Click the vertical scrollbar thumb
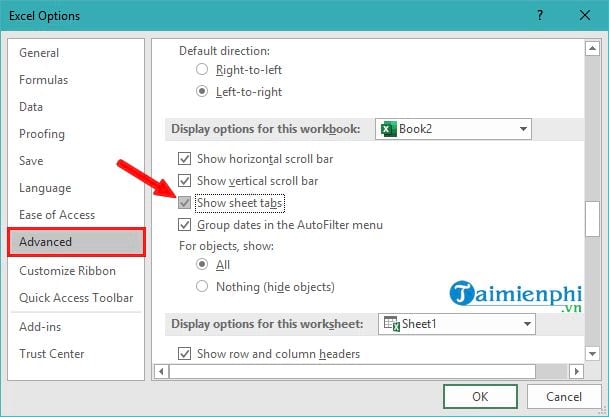Viewport: 609px width, 417px height. click(x=592, y=219)
